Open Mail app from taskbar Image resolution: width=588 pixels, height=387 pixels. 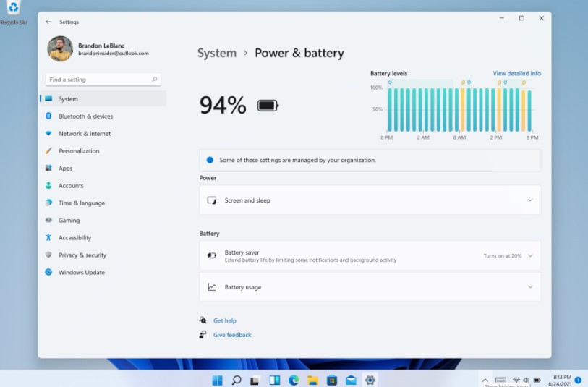click(x=351, y=380)
